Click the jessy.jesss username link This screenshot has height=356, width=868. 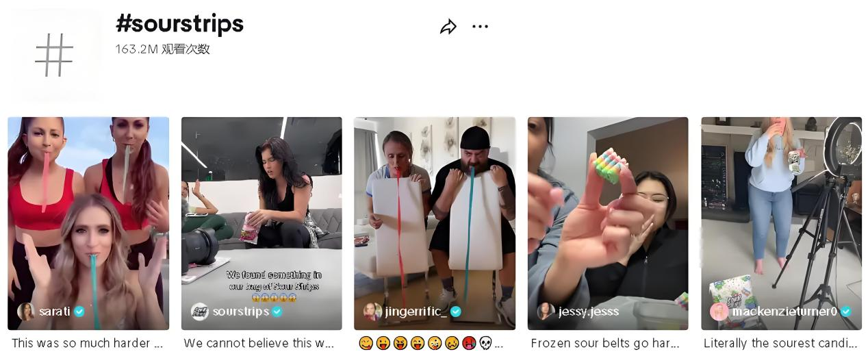pyautogui.click(x=589, y=311)
